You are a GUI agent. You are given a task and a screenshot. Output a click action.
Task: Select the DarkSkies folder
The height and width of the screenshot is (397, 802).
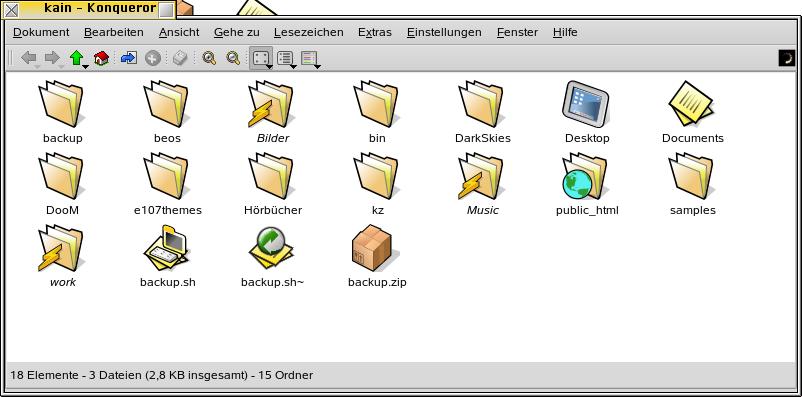tap(482, 113)
